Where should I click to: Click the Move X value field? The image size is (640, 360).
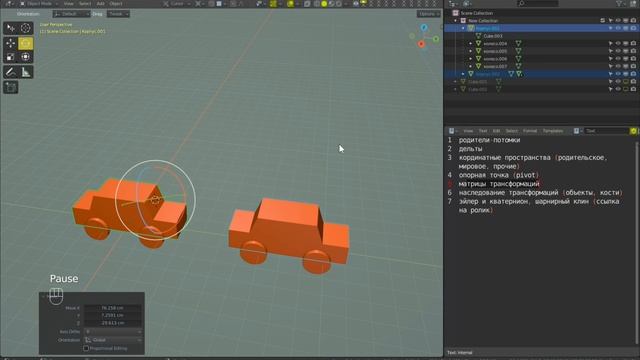(x=113, y=308)
